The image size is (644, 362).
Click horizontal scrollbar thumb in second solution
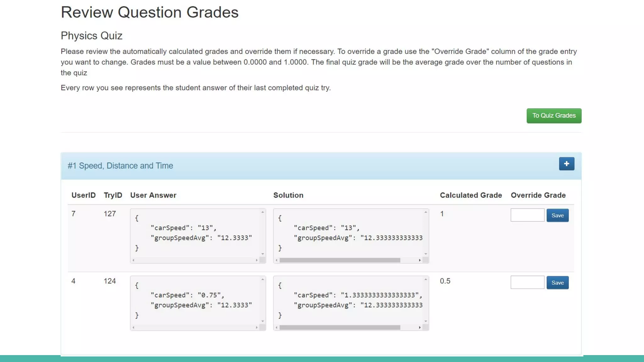(340, 327)
